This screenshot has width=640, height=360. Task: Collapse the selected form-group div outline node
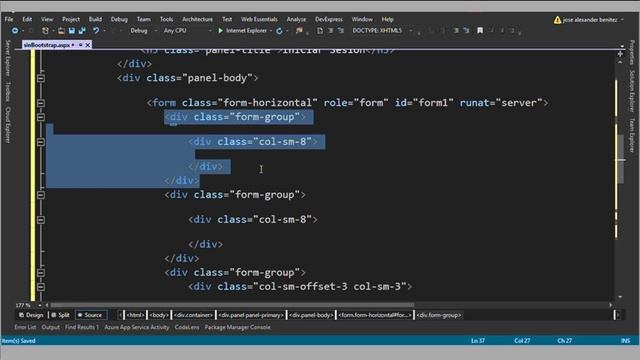pos(41,117)
